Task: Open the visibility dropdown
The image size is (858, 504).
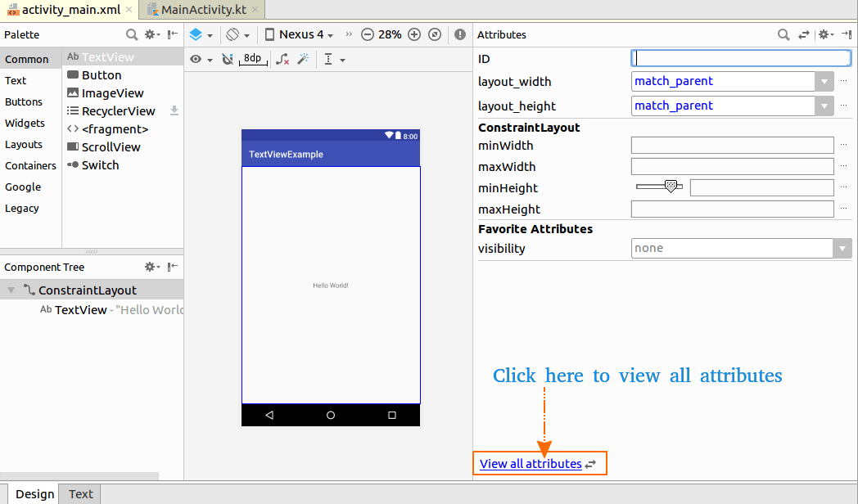Action: tap(842, 249)
